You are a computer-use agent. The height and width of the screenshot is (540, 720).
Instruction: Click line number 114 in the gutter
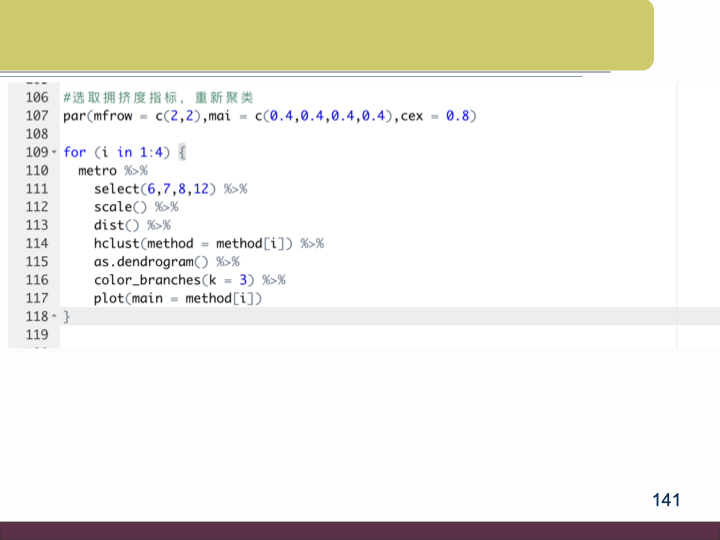point(36,243)
